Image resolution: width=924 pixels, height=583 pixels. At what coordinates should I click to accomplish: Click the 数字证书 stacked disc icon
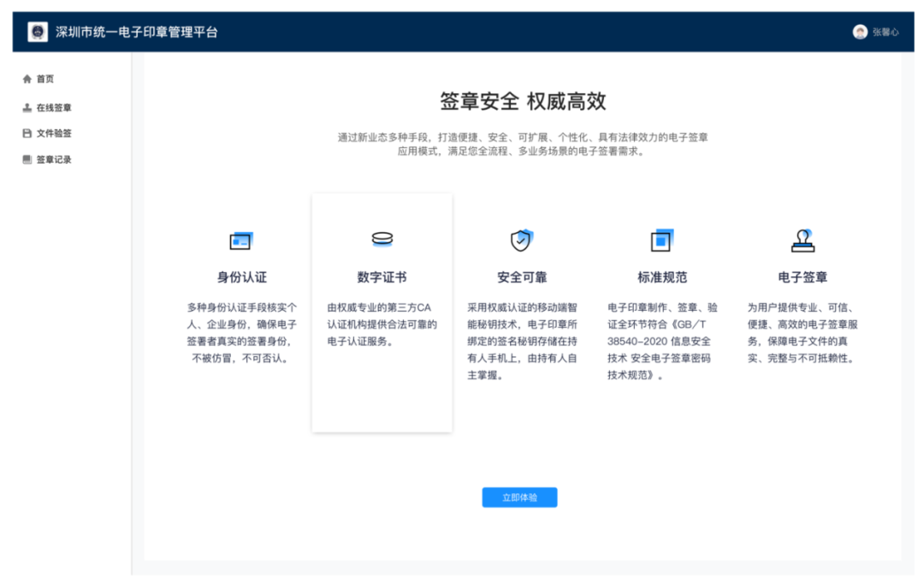pos(382,239)
